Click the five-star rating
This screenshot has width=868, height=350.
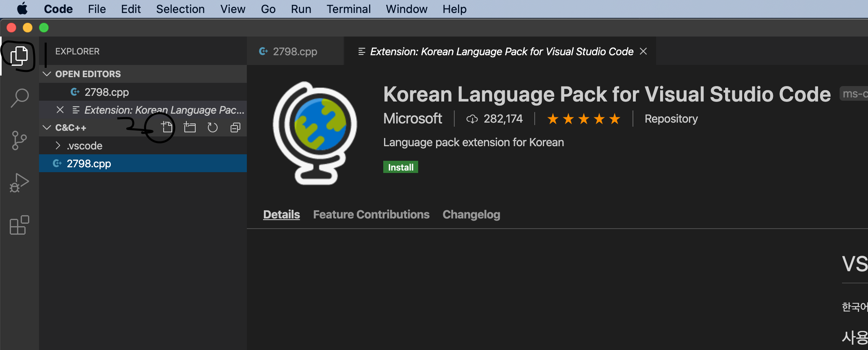click(584, 119)
